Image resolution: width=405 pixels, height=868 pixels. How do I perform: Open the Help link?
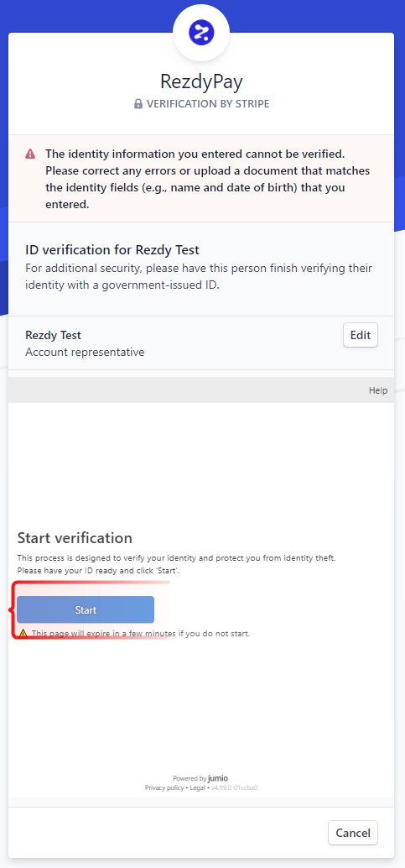(378, 390)
